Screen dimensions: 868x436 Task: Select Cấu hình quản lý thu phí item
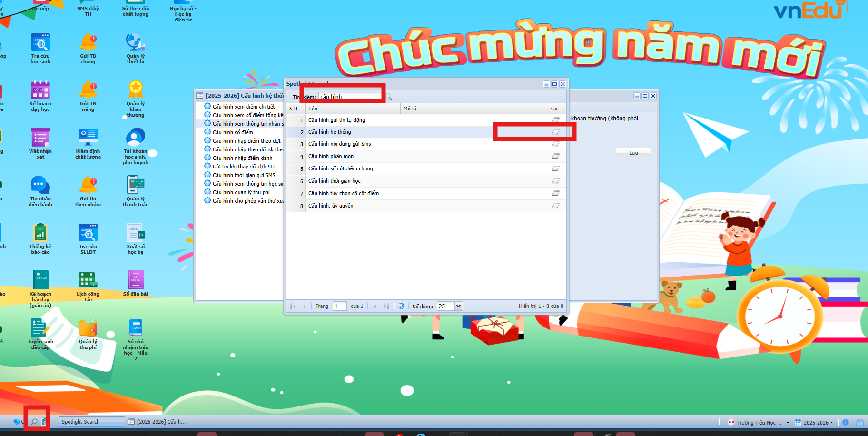[x=241, y=192]
